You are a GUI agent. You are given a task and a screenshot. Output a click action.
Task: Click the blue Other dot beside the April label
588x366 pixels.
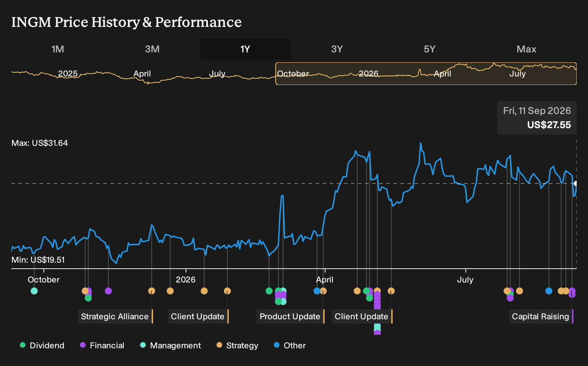[317, 291]
